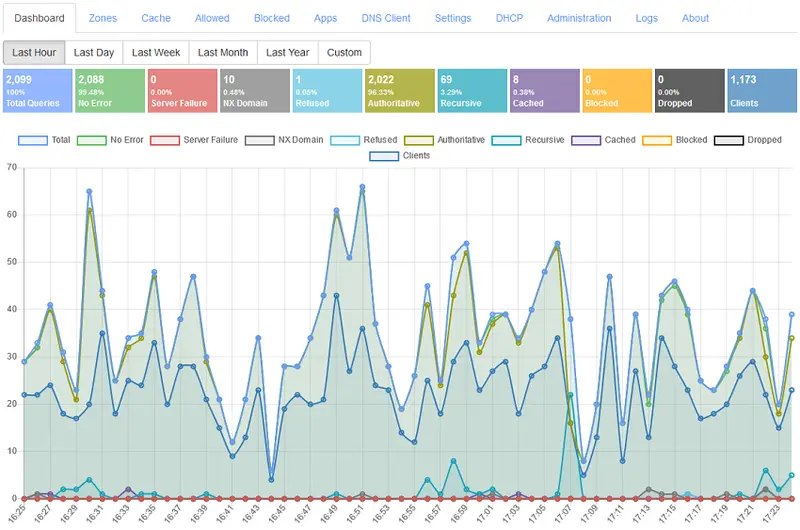Go to the Settings tab
This screenshot has height=530, width=800.
click(453, 18)
